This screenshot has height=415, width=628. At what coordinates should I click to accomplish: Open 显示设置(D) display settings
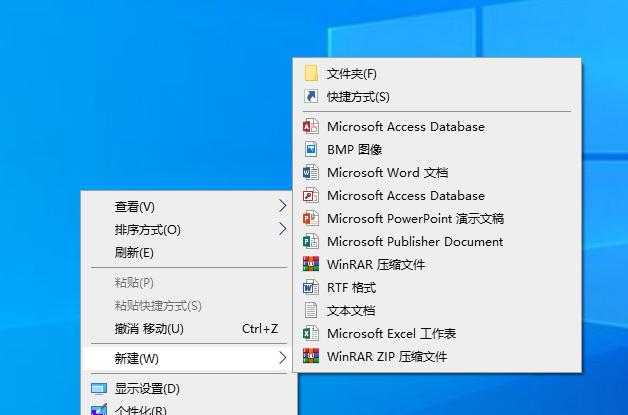tap(186, 389)
